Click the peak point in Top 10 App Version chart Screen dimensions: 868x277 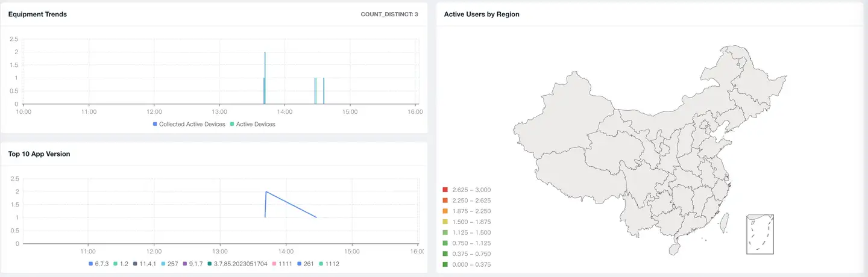[x=266, y=191]
